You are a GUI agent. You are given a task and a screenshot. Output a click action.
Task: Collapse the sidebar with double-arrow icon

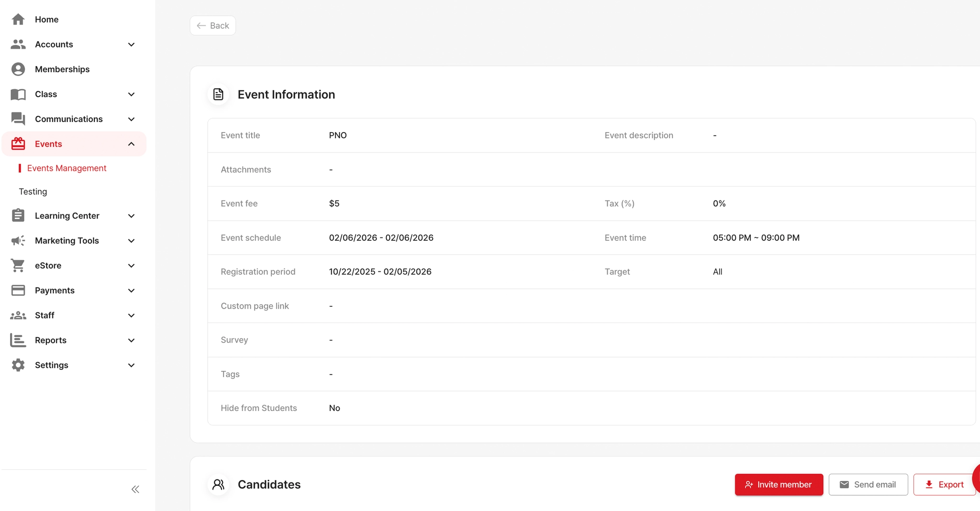tap(135, 489)
